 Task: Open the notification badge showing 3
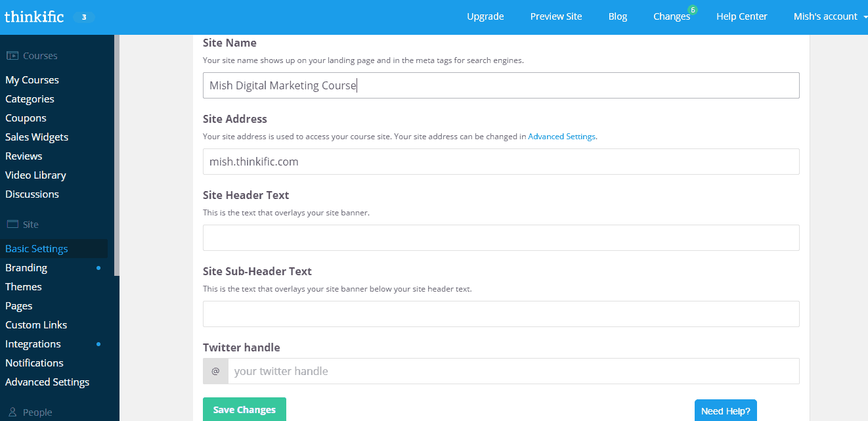click(83, 17)
